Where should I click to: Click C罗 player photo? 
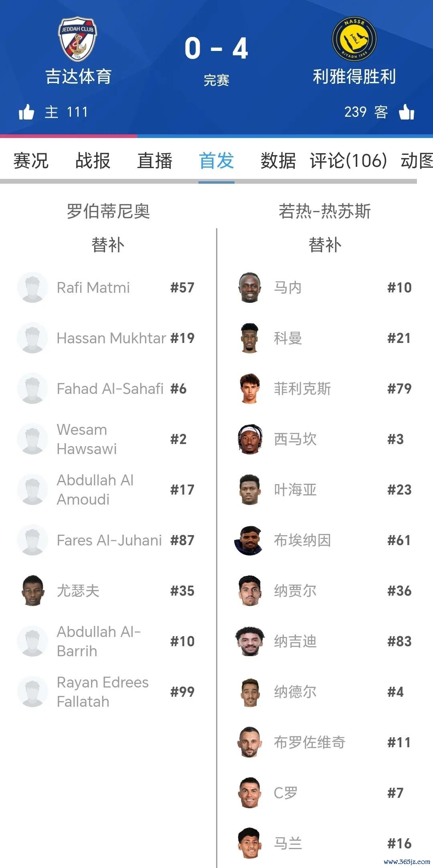tap(249, 793)
